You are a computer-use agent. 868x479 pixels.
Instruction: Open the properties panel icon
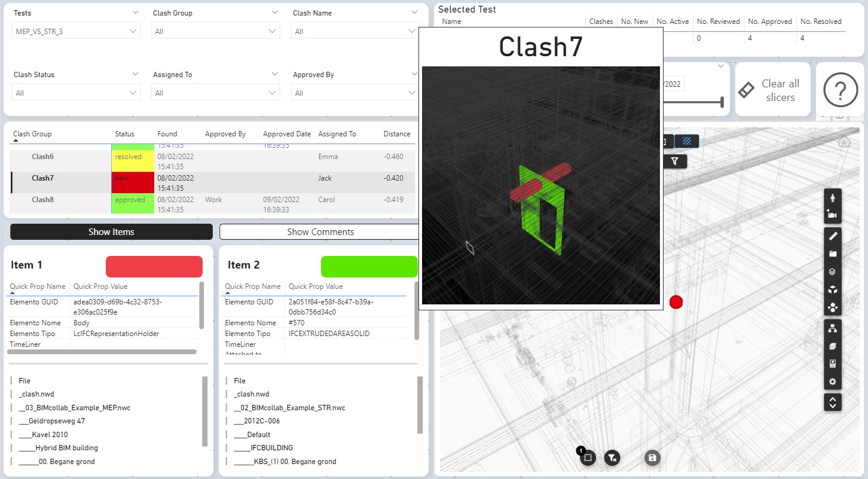(x=833, y=364)
